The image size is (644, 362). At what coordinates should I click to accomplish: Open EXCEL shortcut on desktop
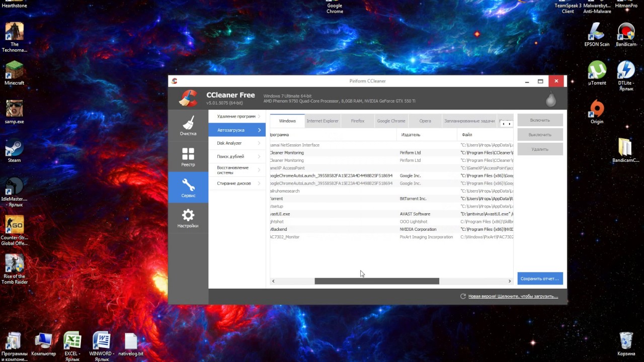(x=72, y=346)
